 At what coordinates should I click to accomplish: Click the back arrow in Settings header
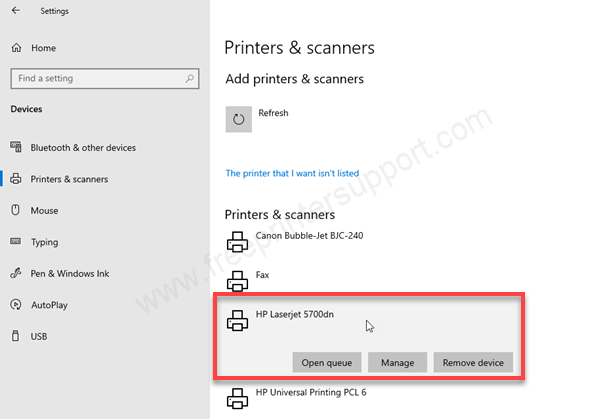[15, 12]
